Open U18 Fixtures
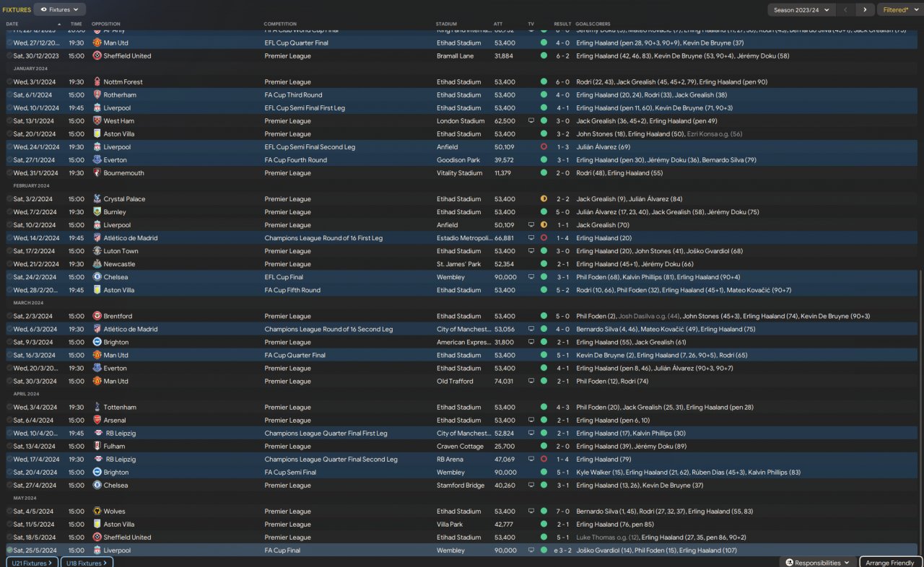 (87, 563)
